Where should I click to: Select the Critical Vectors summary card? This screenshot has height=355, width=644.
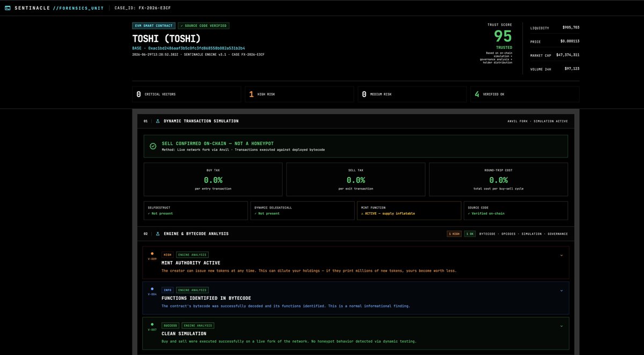187,94
